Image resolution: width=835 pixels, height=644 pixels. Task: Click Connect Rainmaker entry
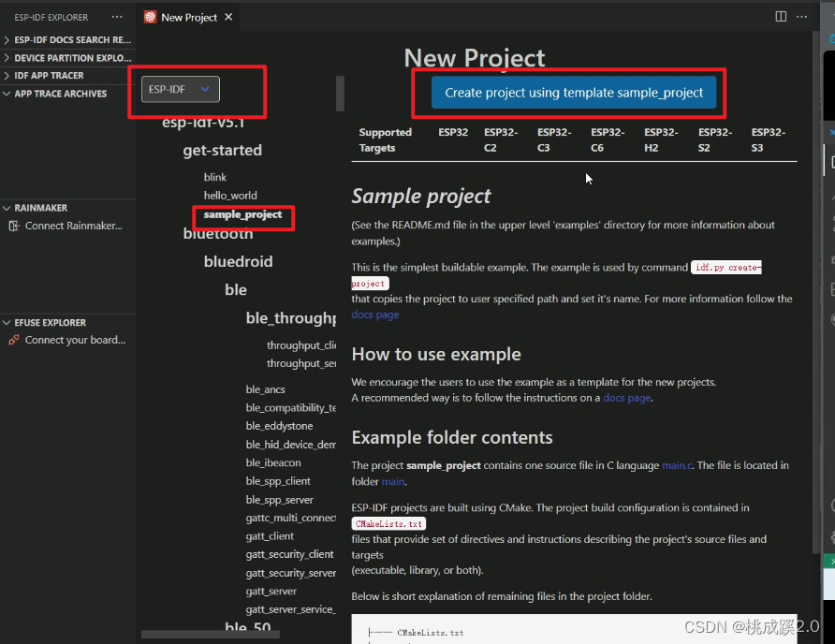74,226
